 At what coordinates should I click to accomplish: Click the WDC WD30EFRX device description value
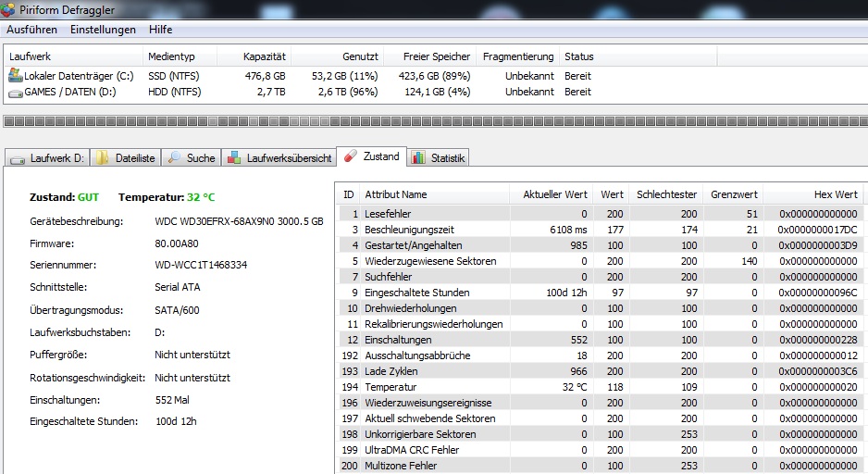[x=239, y=221]
